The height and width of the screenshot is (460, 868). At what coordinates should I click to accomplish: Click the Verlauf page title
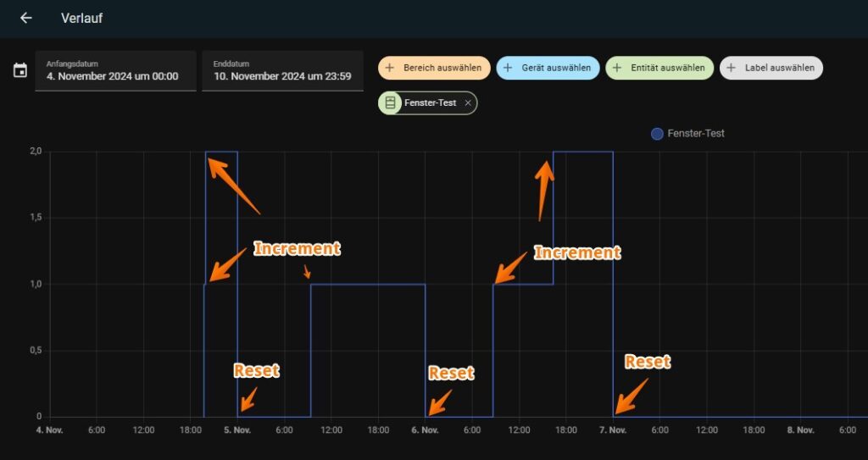(x=81, y=18)
